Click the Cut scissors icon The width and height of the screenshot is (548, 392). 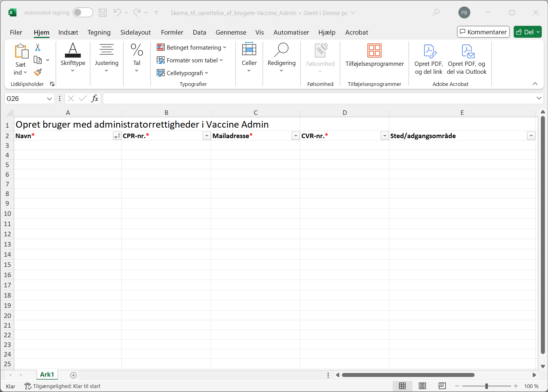click(38, 47)
